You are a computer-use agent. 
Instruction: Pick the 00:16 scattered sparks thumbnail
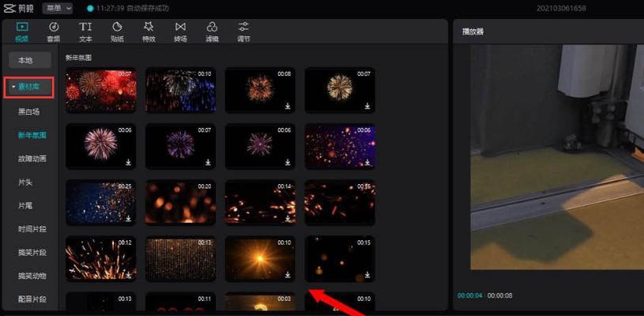[x=340, y=202]
